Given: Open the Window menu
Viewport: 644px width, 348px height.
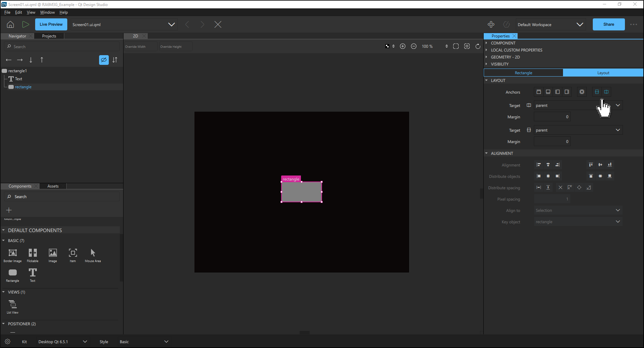Looking at the screenshot, I should click(x=47, y=12).
